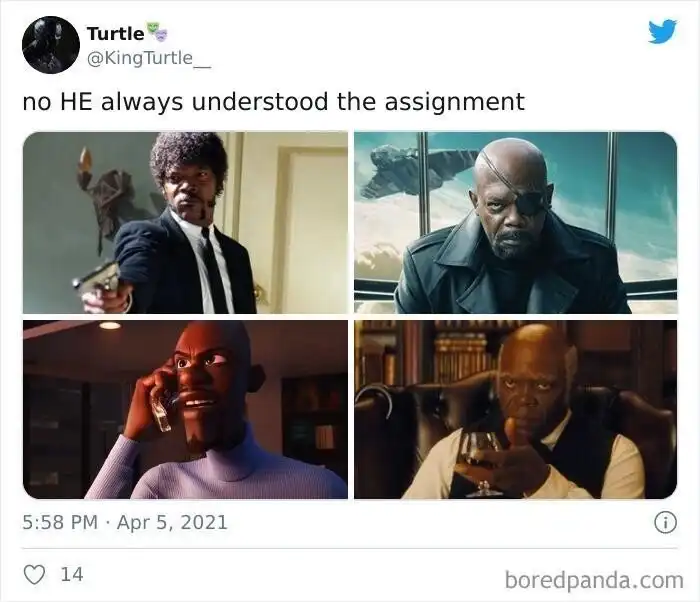This screenshot has width=700, height=602.
Task: Open the man pointing gun photo
Action: 185,222
